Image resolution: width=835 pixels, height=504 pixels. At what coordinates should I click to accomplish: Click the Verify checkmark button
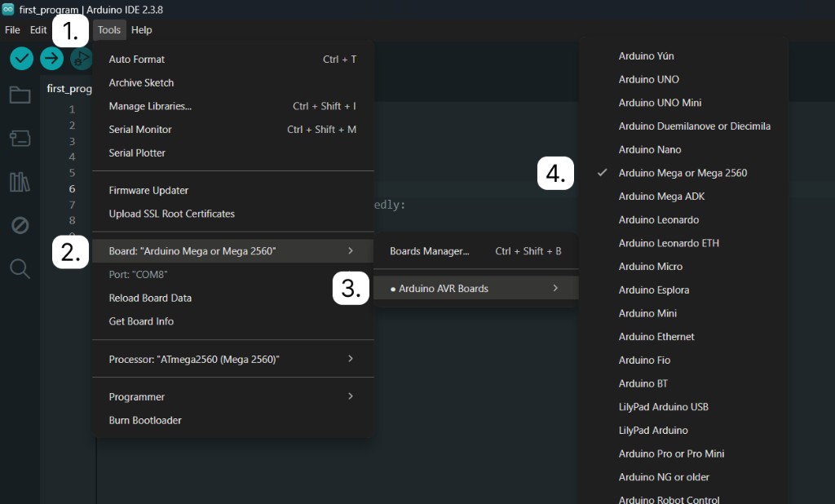pos(22,59)
